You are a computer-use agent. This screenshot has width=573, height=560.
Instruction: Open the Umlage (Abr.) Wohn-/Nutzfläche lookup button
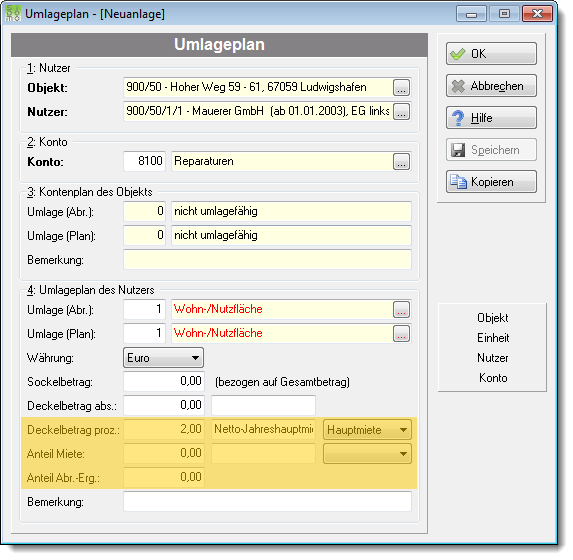point(401,310)
